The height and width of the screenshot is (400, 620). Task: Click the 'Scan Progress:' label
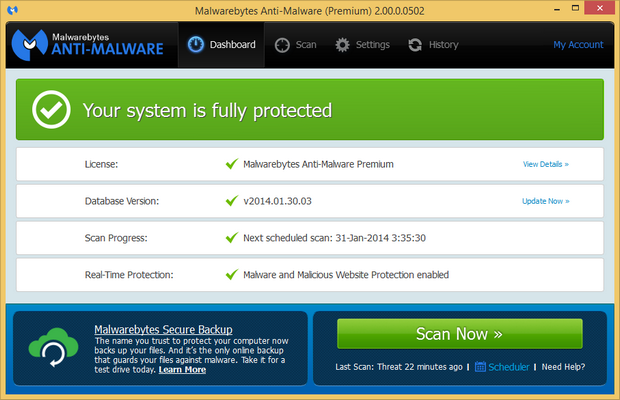point(116,238)
